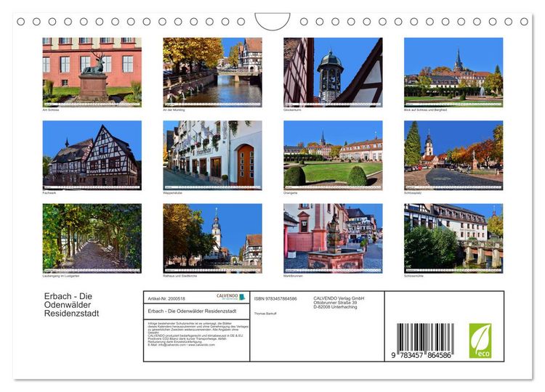The width and height of the screenshot is (545, 392).
Task: Select the Orangerie garden photo
Action: pos(333,155)
